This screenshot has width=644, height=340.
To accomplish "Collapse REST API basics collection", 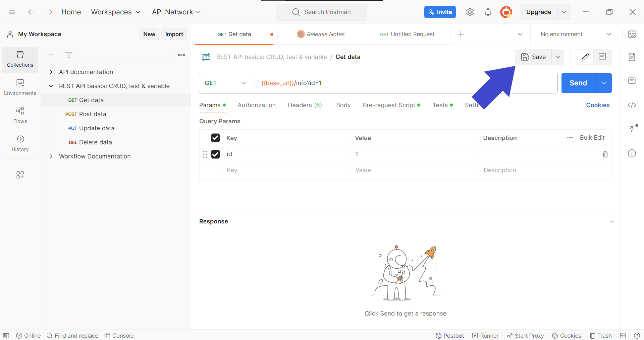I will [51, 86].
